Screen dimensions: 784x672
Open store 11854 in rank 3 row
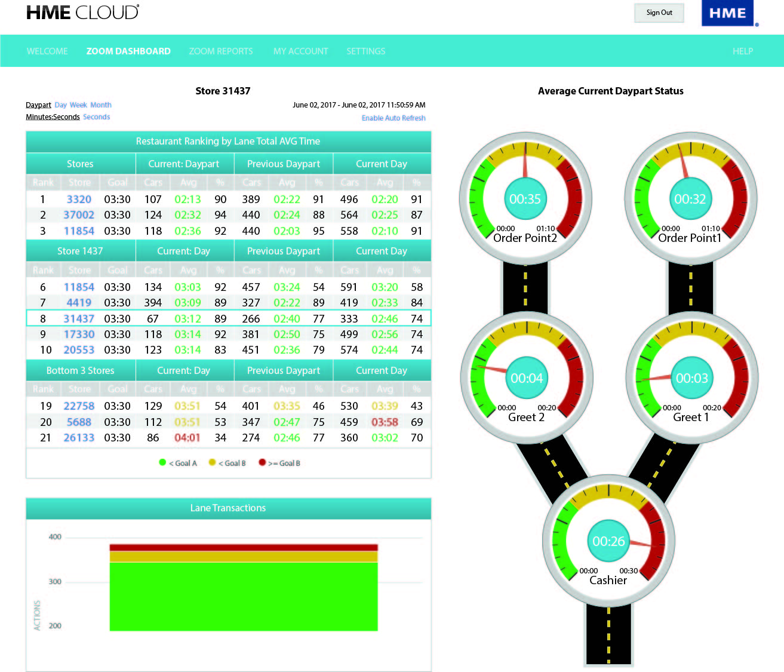coord(79,231)
